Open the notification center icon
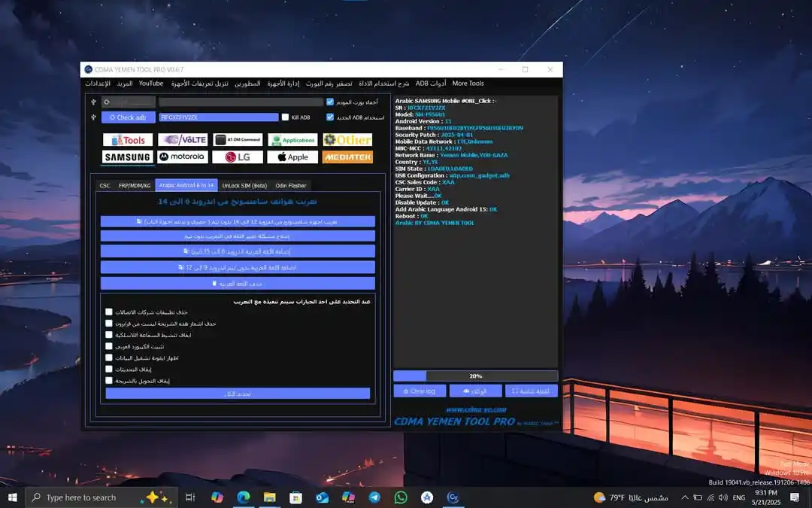The image size is (812, 508). [795, 497]
